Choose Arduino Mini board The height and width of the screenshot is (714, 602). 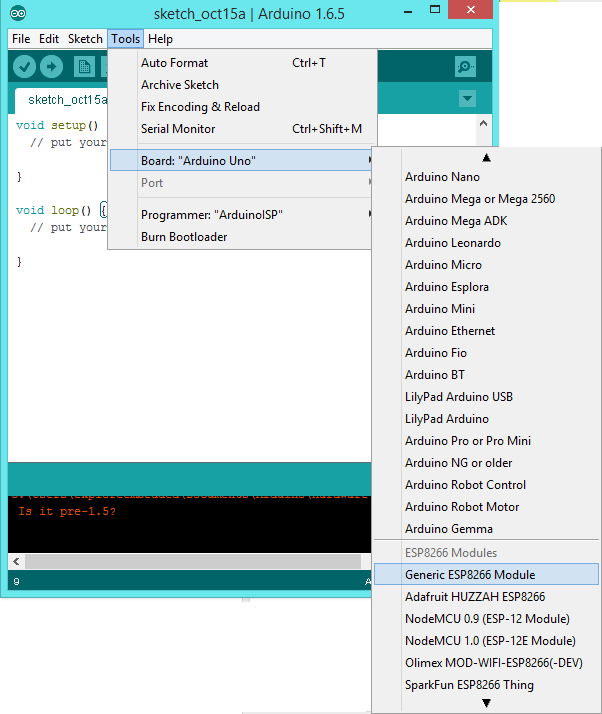(486, 309)
